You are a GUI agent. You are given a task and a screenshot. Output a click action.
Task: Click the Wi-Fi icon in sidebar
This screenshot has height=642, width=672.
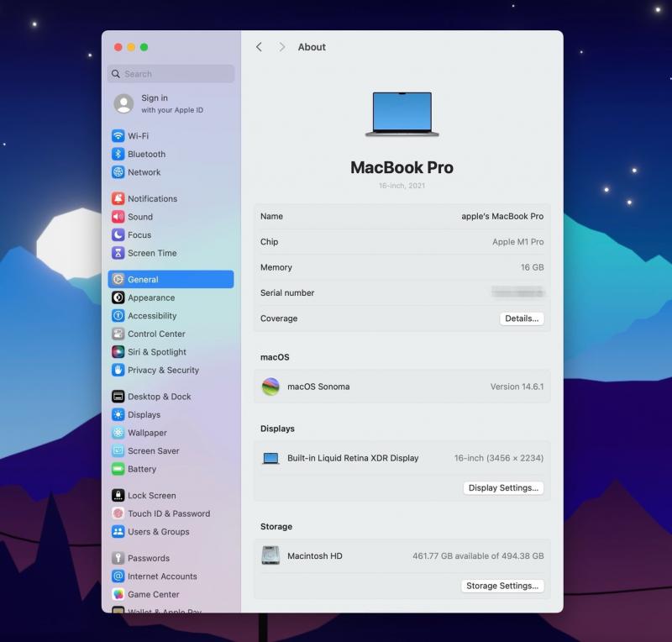coord(118,136)
